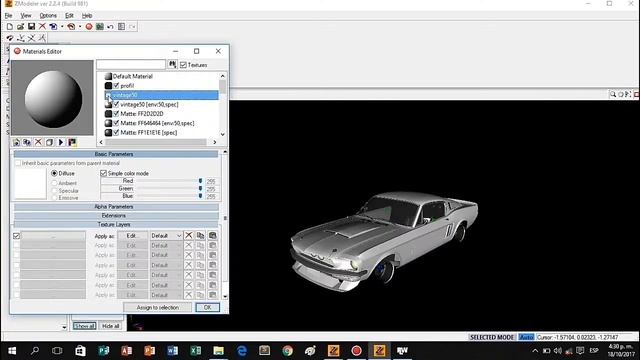This screenshot has height=360, width=640.
Task: Select the Diffuse radio button
Action: click(x=54, y=173)
